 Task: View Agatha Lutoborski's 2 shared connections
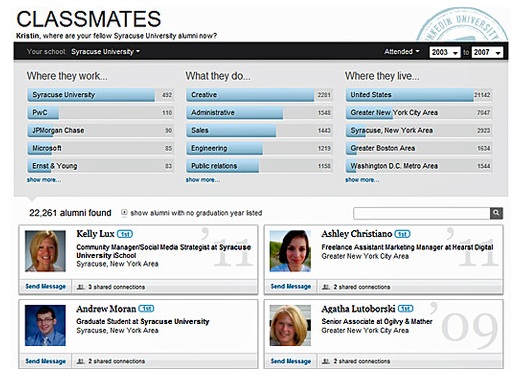click(x=362, y=361)
